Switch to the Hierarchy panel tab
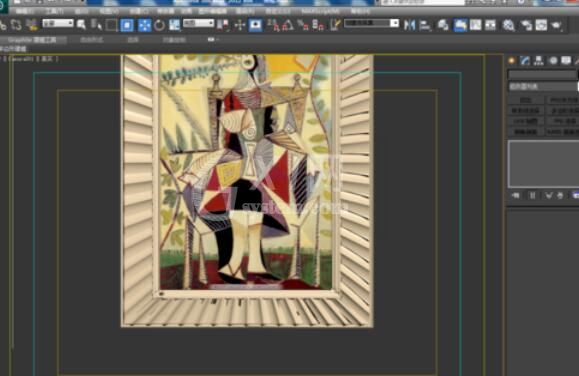Viewport: 579px width, 376px height. click(x=538, y=61)
